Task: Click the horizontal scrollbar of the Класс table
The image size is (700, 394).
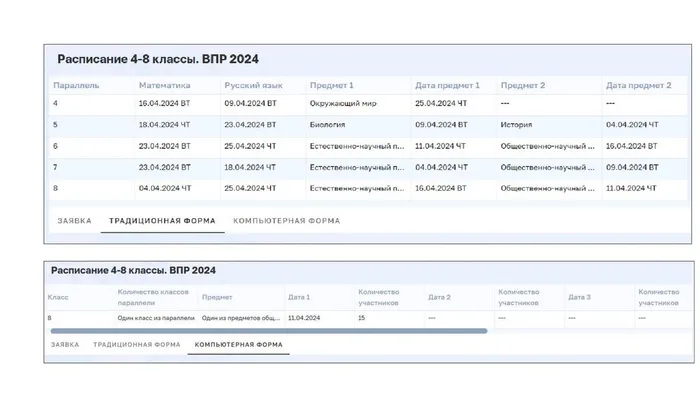Action: [269, 331]
